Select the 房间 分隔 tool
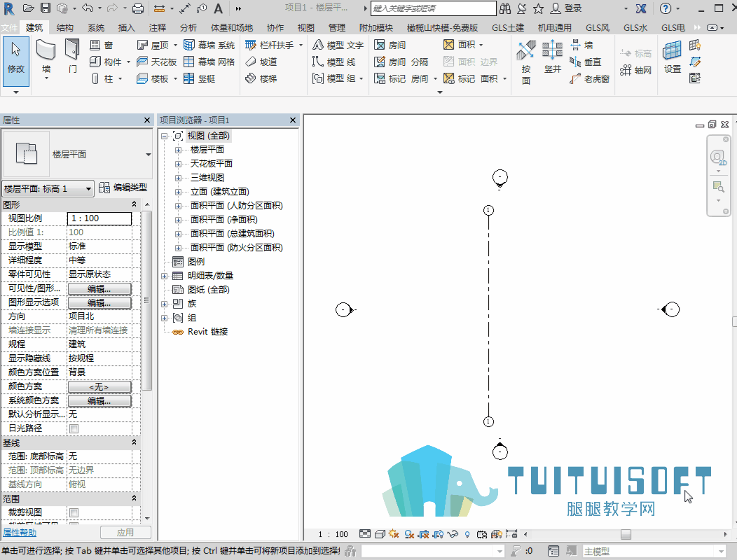Screen dimensions: 737x560 click(x=401, y=62)
